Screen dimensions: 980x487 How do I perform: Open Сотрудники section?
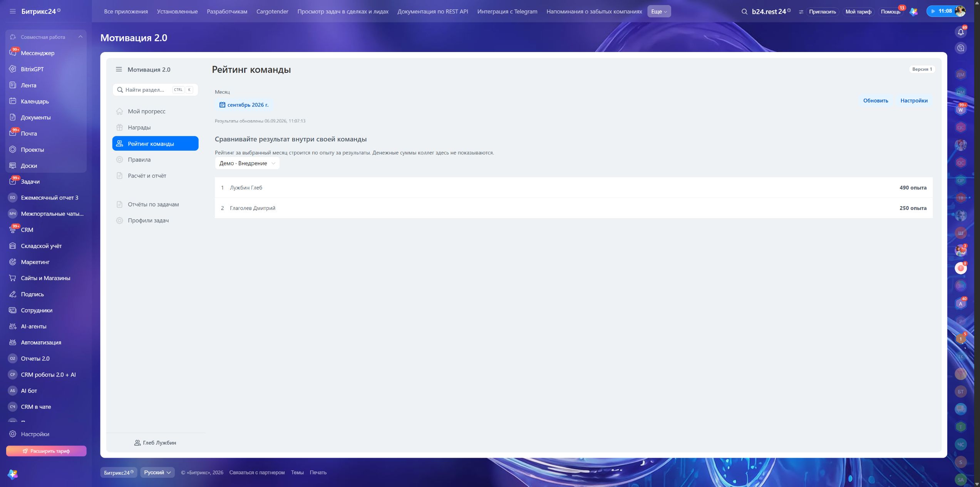point(37,311)
